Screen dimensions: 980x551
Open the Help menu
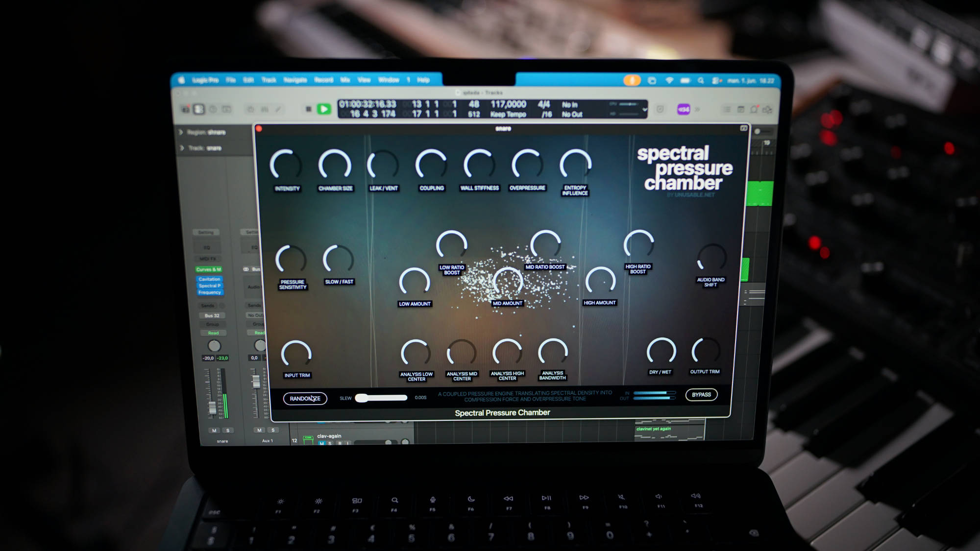423,80
